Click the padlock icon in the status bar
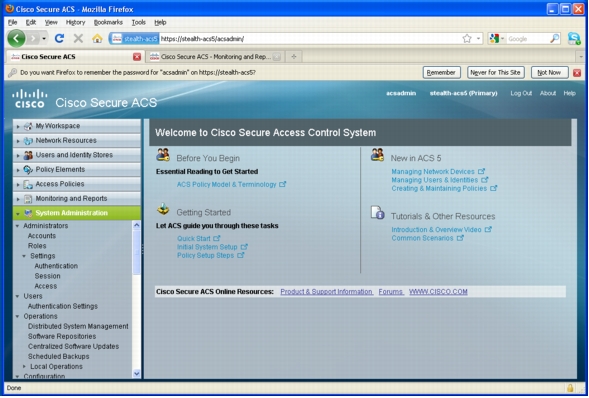Viewport: 589px width, 398px height. point(570,388)
